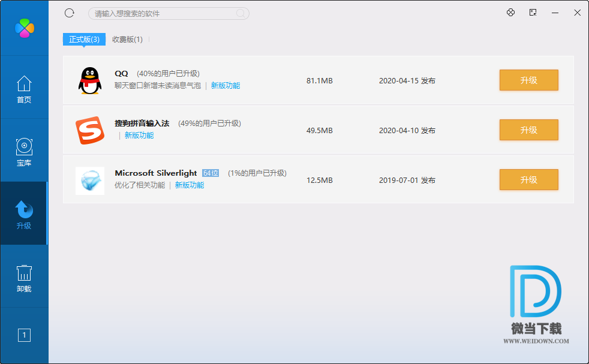Click the QQ software name
Screen dimensions: 589x364
pyautogui.click(x=121, y=74)
